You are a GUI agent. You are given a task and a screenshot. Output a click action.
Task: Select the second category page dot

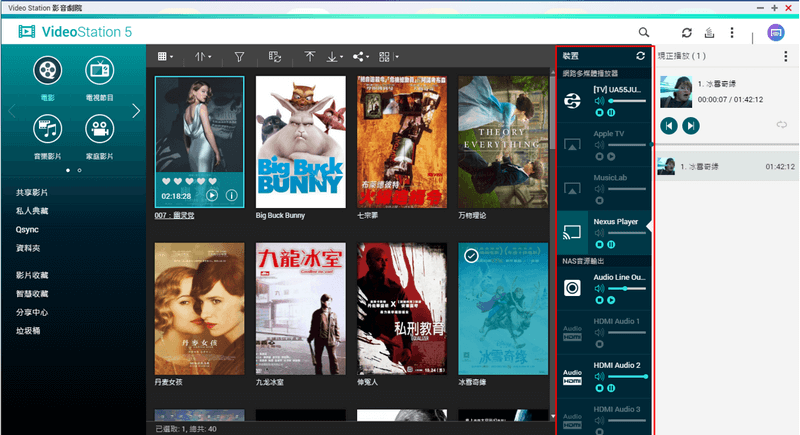click(x=80, y=170)
